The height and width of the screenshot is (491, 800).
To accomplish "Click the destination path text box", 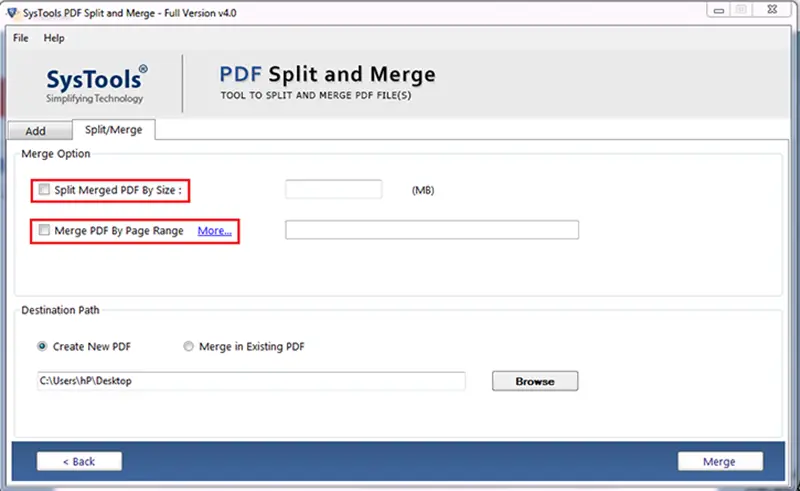I will (251, 381).
